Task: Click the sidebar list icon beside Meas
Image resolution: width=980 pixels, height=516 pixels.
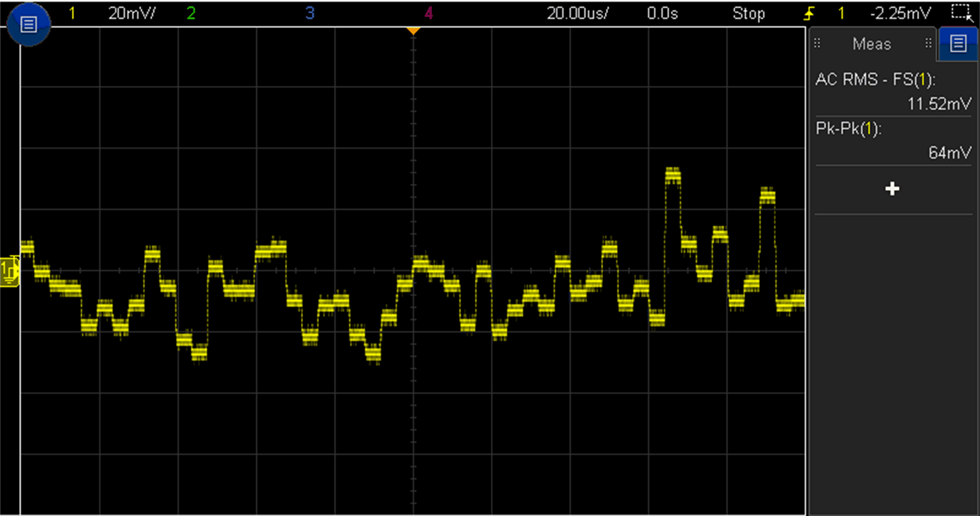Action: click(x=958, y=44)
